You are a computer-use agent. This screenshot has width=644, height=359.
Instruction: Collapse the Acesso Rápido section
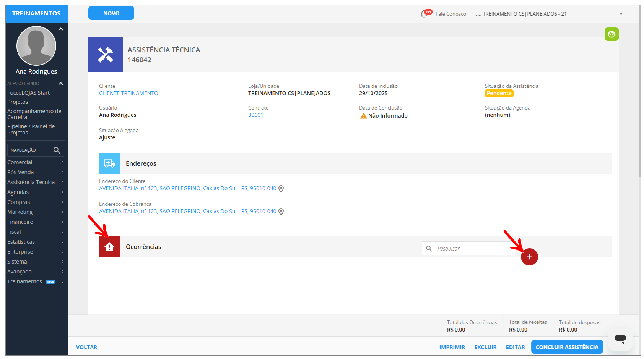coord(61,84)
